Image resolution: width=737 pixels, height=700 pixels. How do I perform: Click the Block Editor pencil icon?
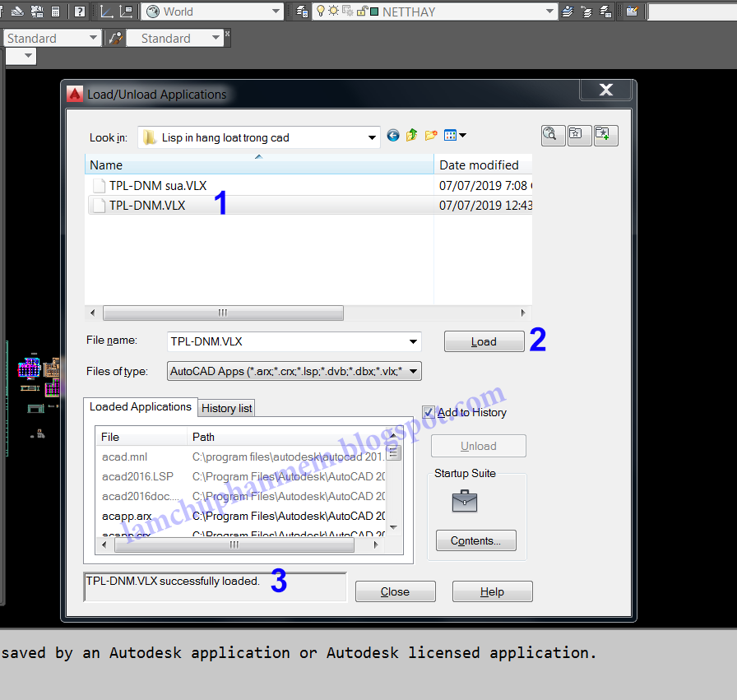633,12
